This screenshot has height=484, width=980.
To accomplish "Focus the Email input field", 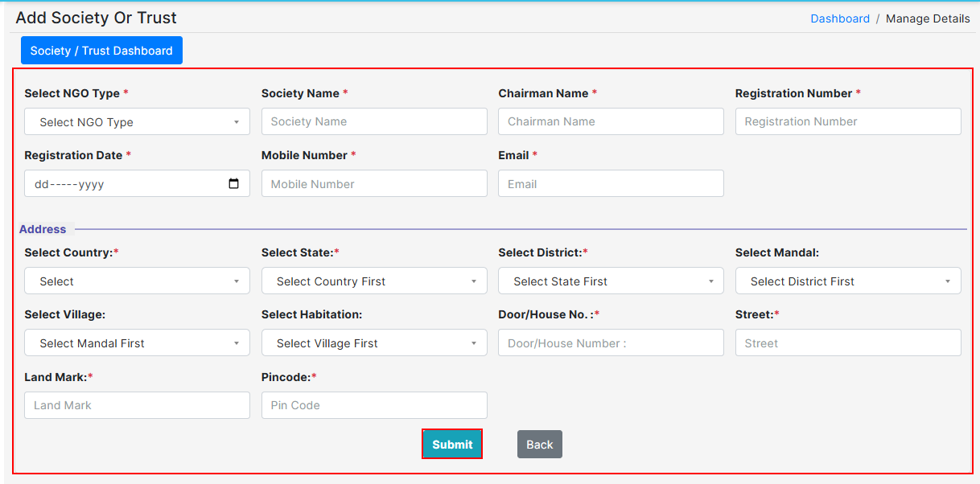I will 611,184.
